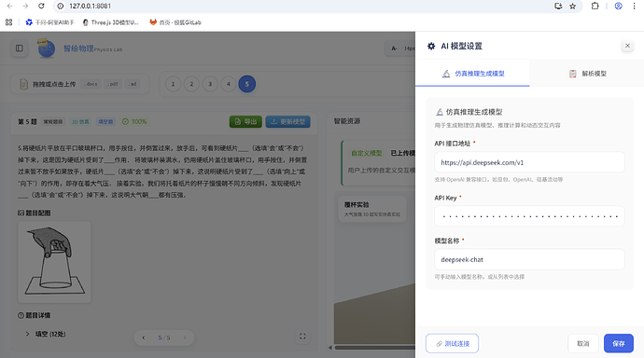This screenshot has height=358, width=644.
Task: Switch to 仿真推理生成模型 tab
Action: (472, 74)
